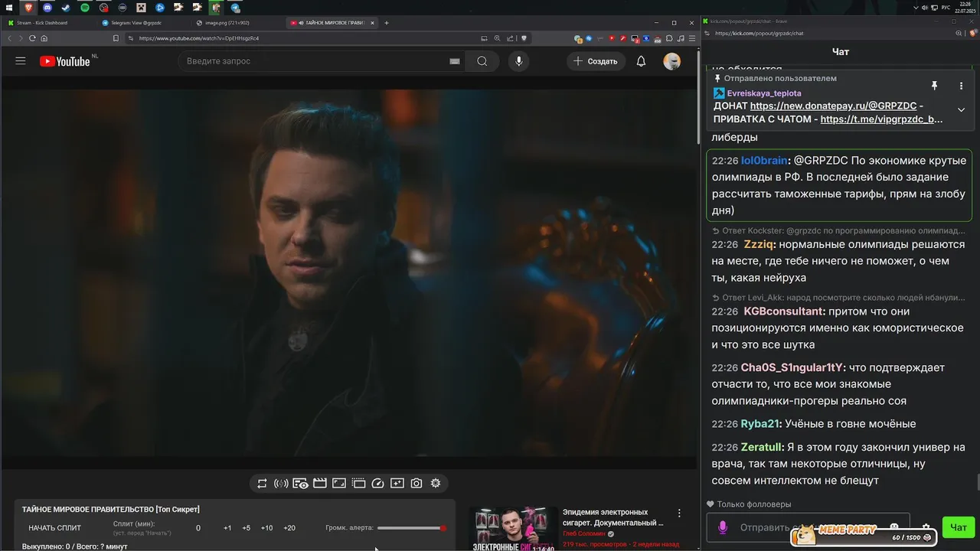Open playback speed gauge control
Image resolution: width=980 pixels, height=551 pixels.
[x=377, y=483]
